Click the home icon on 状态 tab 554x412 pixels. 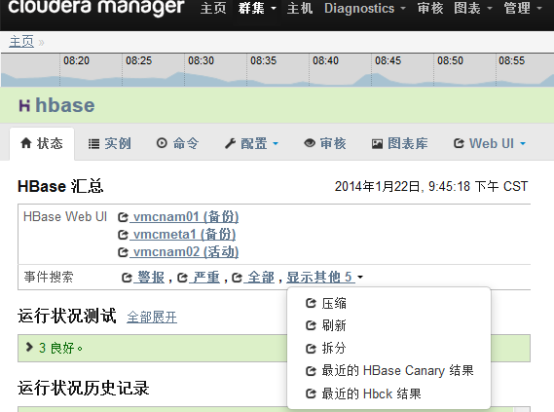[x=26, y=143]
